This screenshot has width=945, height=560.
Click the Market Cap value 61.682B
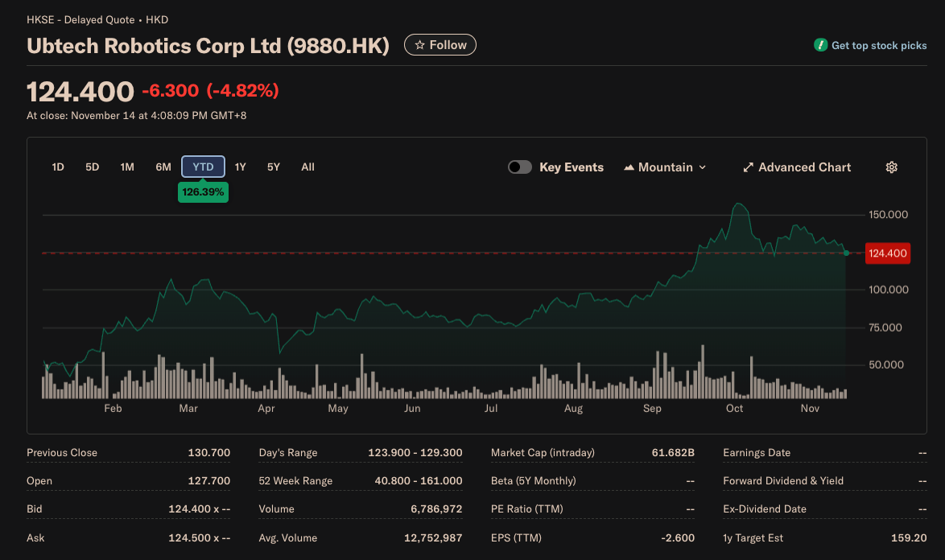coord(673,453)
